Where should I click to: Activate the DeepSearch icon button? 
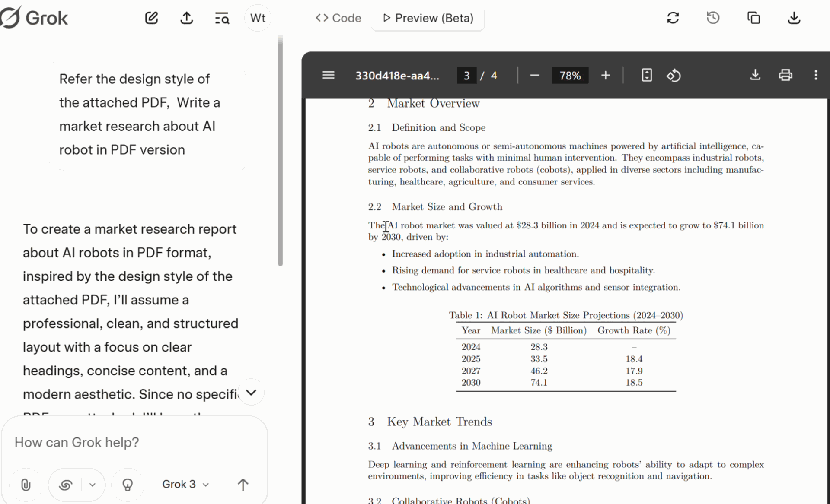coord(66,485)
